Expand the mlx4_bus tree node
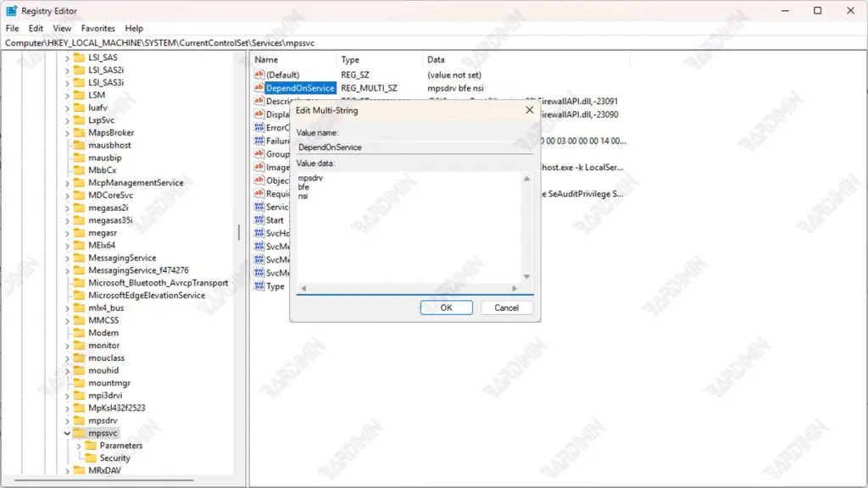Screen dimensions: 868x488 coord(67,308)
